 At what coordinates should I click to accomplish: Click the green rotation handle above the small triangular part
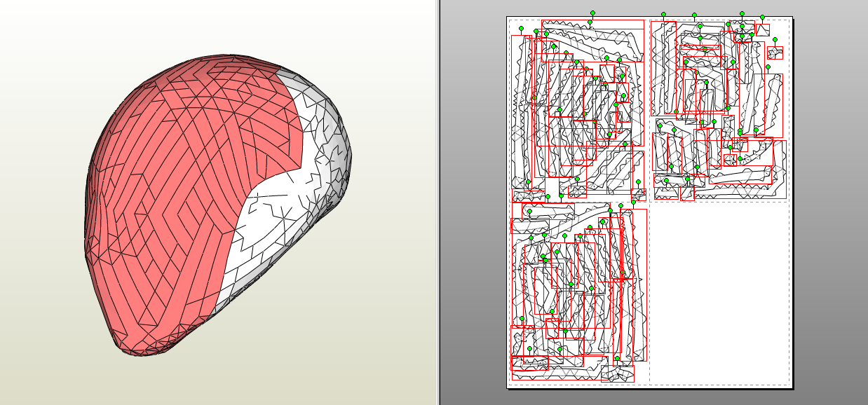tap(763, 18)
